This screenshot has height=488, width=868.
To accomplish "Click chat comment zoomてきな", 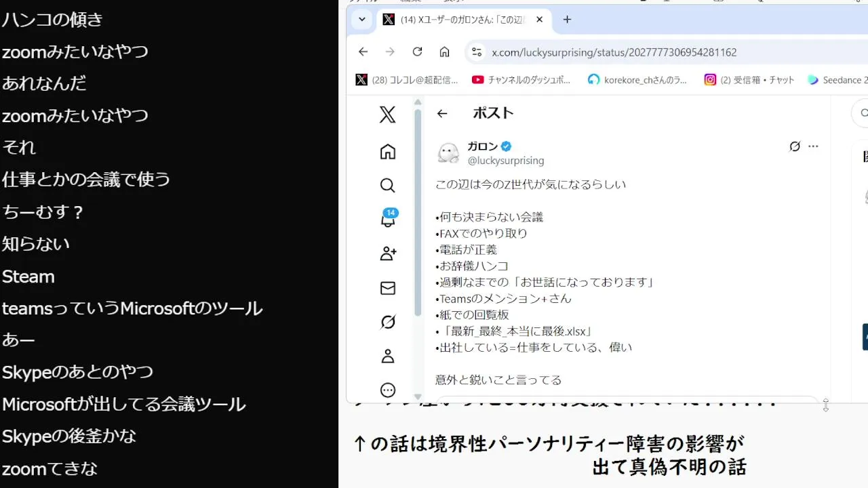I will (50, 468).
